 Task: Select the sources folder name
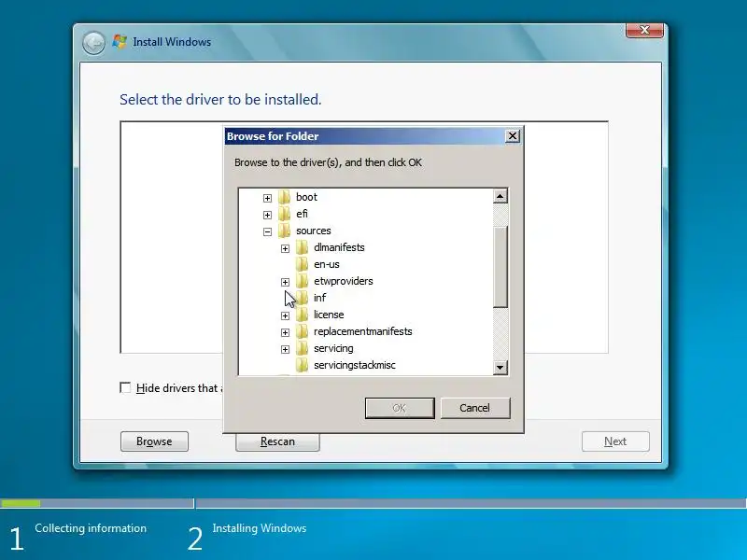(314, 231)
